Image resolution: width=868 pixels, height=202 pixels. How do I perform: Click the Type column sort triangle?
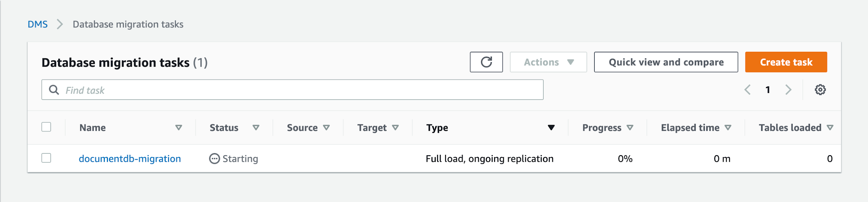551,128
